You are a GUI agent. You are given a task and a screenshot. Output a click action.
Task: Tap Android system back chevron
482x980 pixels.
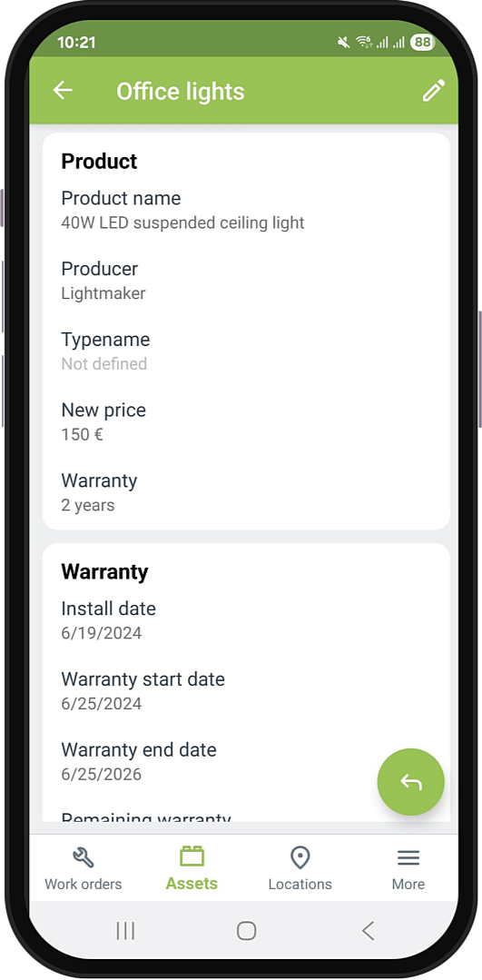click(368, 931)
